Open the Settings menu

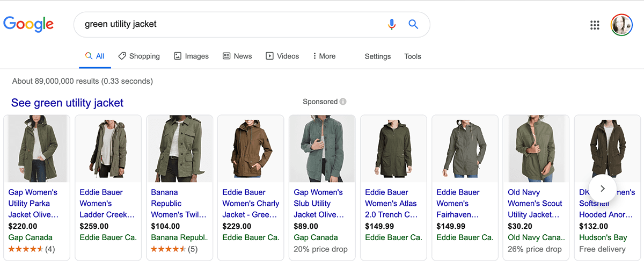pos(378,56)
